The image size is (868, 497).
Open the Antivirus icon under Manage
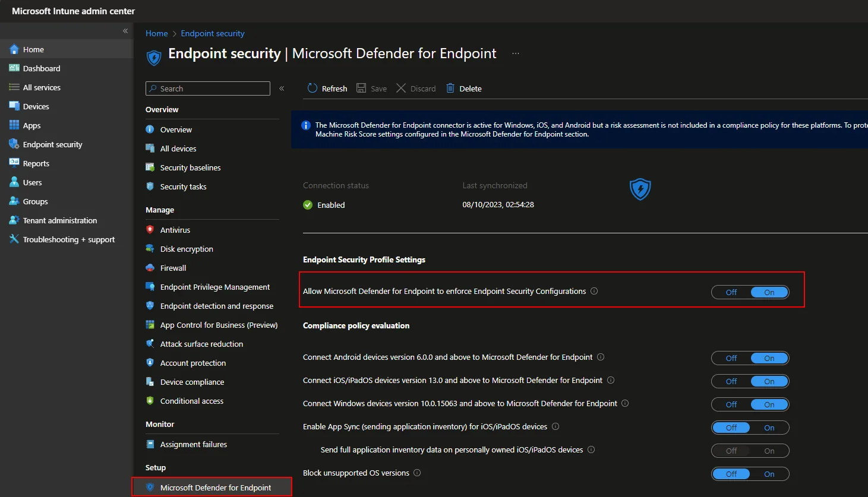(x=150, y=230)
